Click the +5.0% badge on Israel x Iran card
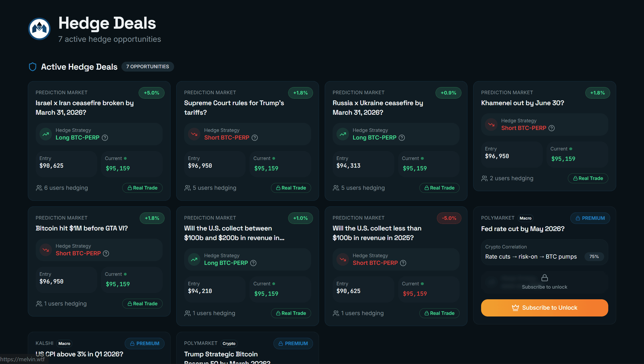 coord(151,93)
